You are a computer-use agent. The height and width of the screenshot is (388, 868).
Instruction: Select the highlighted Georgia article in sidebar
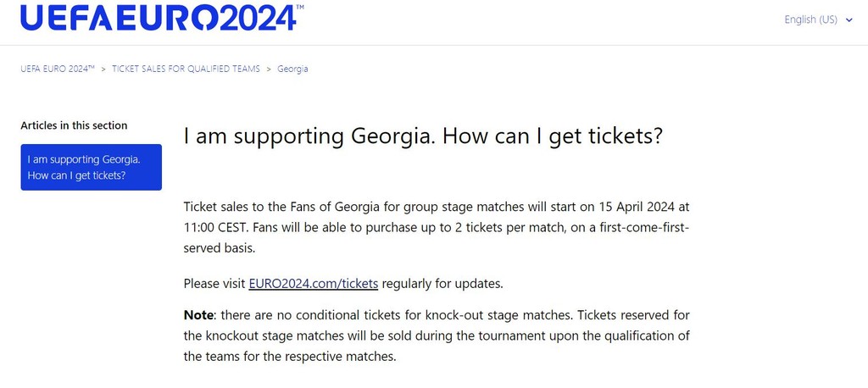click(92, 167)
